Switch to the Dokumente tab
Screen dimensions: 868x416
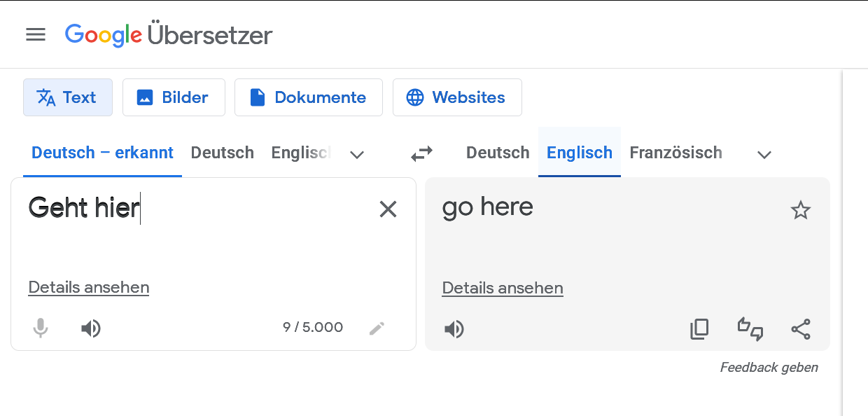(308, 97)
